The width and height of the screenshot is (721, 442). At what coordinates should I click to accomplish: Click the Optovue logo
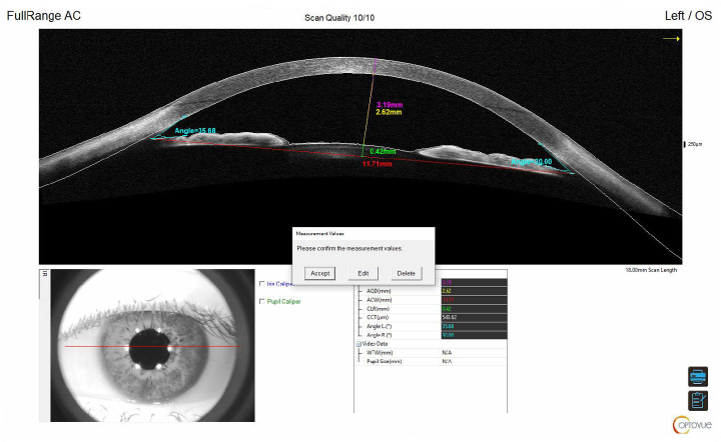(693, 424)
